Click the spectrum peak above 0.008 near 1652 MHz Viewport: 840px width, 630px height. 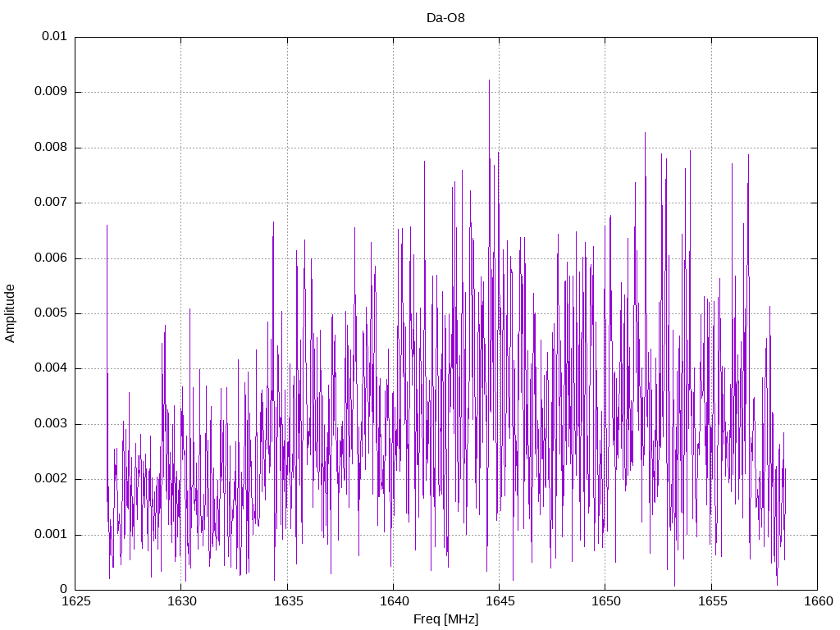point(645,132)
